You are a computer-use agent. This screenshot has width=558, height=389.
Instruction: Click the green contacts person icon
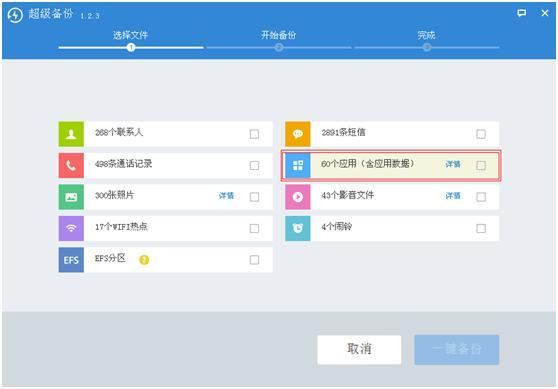(x=71, y=134)
